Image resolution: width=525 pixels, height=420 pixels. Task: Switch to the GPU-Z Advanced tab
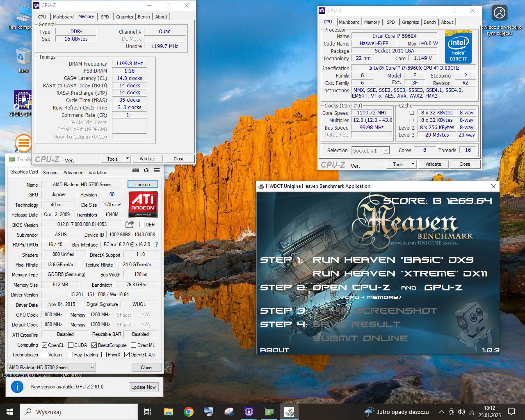point(73,173)
